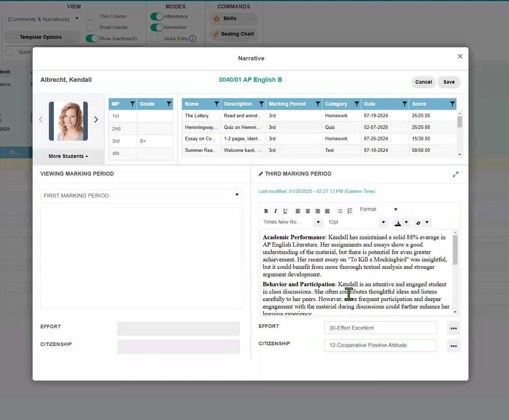Open Citizenship options ellipsis button
The height and width of the screenshot is (420, 509).
[x=454, y=346]
